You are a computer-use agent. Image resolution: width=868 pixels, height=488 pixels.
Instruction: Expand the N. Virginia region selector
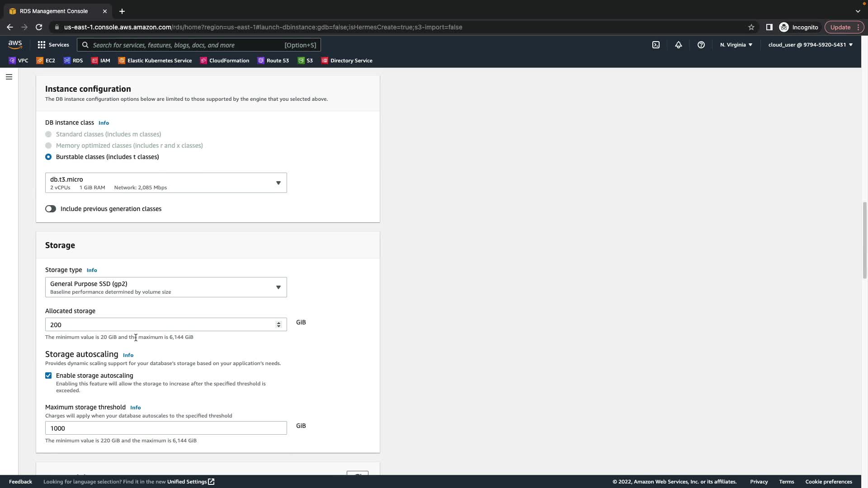pyautogui.click(x=736, y=45)
